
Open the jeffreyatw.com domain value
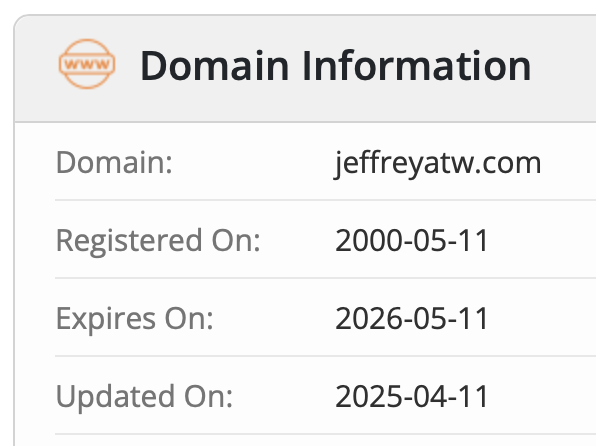click(437, 163)
